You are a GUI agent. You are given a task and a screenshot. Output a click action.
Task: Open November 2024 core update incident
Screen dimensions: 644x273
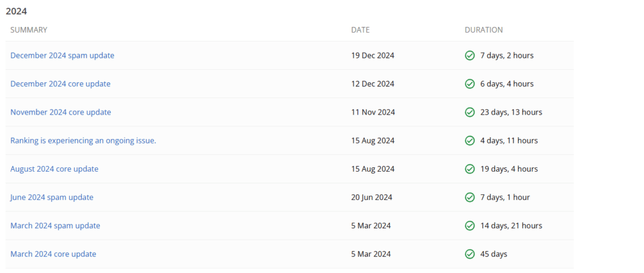(61, 112)
